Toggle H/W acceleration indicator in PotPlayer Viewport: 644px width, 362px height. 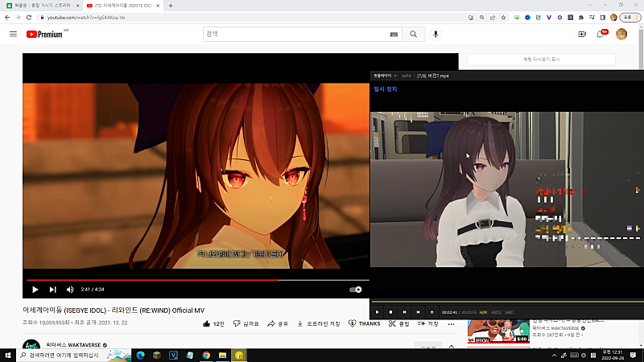pyautogui.click(x=483, y=313)
